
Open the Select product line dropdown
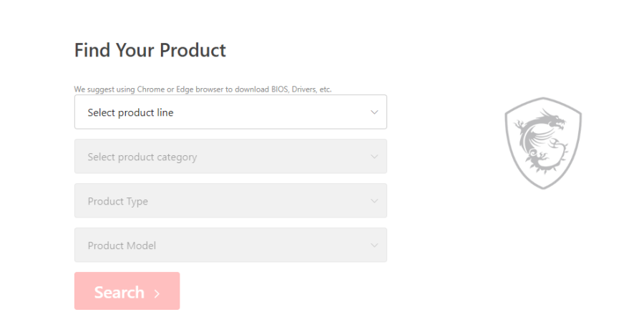(230, 112)
